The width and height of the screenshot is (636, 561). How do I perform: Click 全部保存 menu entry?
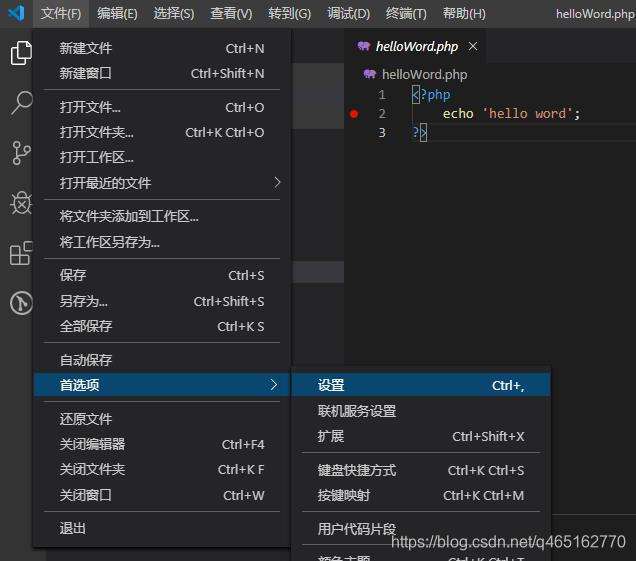[x=162, y=326]
